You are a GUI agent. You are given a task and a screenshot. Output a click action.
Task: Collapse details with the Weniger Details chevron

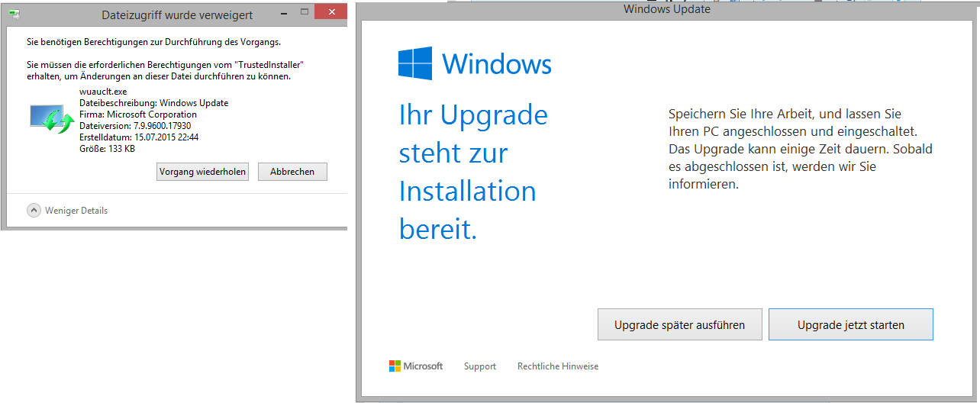point(34,211)
